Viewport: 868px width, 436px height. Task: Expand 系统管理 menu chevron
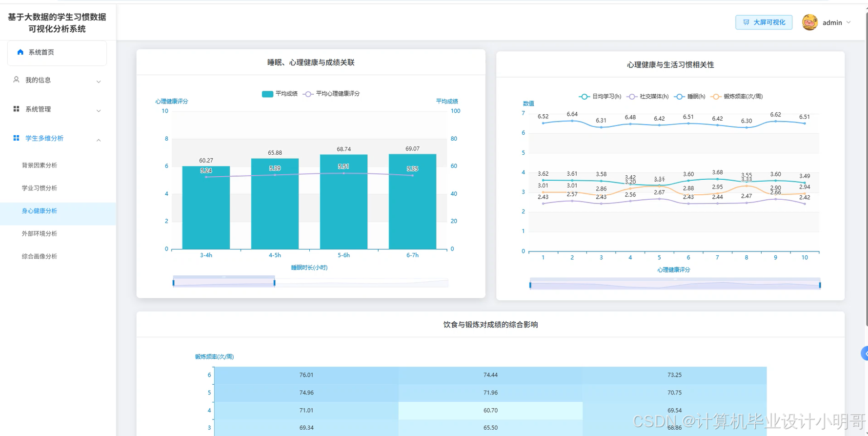pos(99,111)
